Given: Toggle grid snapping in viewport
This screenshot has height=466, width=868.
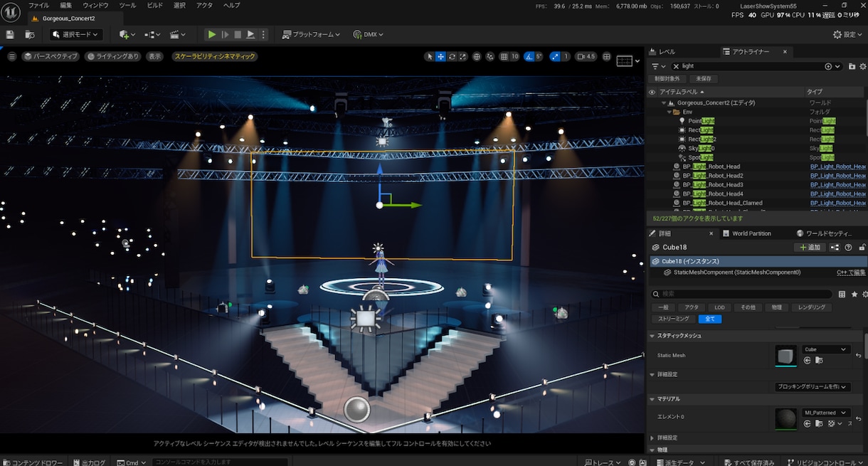Looking at the screenshot, I should coord(504,56).
